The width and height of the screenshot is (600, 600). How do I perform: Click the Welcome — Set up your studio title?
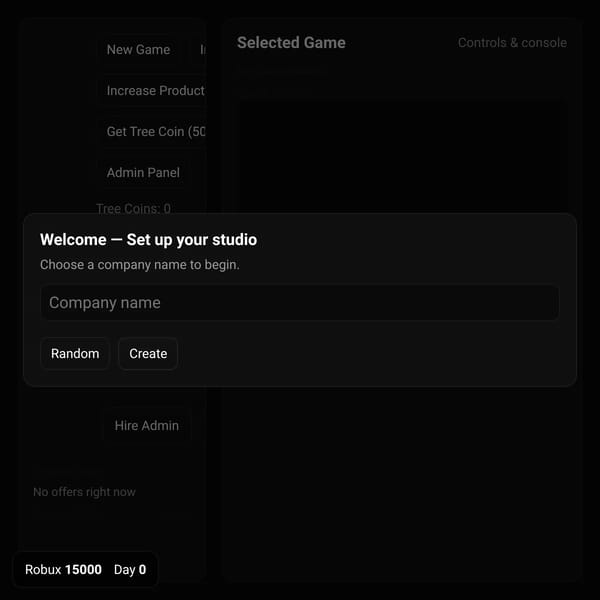pos(148,240)
